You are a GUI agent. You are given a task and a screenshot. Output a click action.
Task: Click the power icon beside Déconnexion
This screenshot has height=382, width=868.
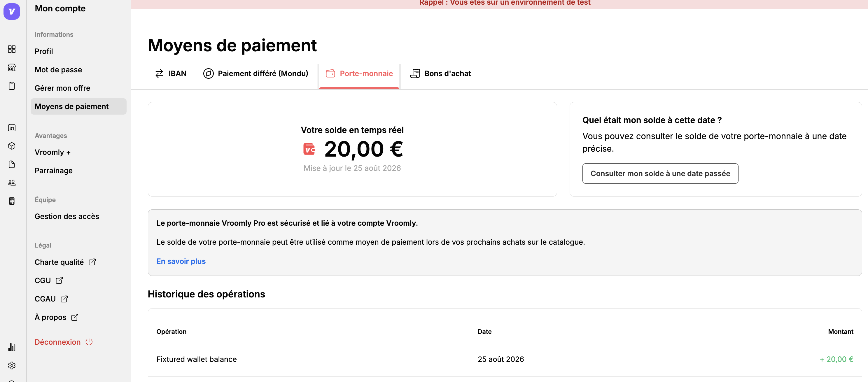89,342
